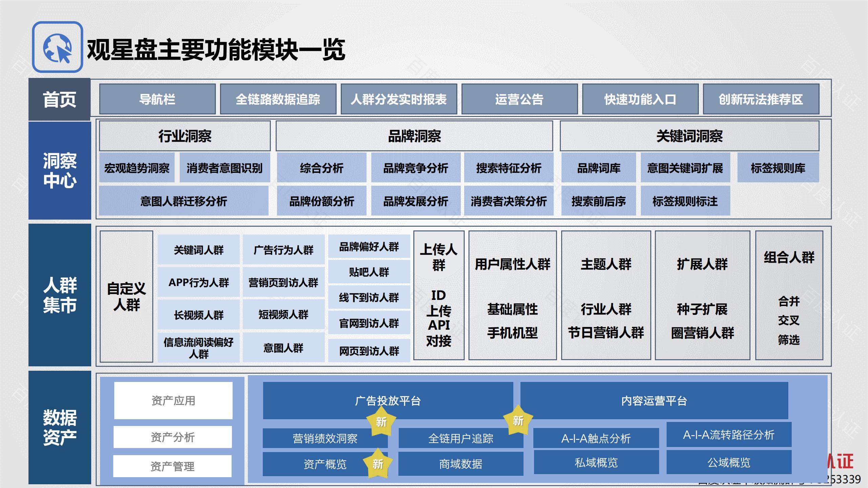
Task: Select 营销页到访人群 cell
Action: coord(283,282)
